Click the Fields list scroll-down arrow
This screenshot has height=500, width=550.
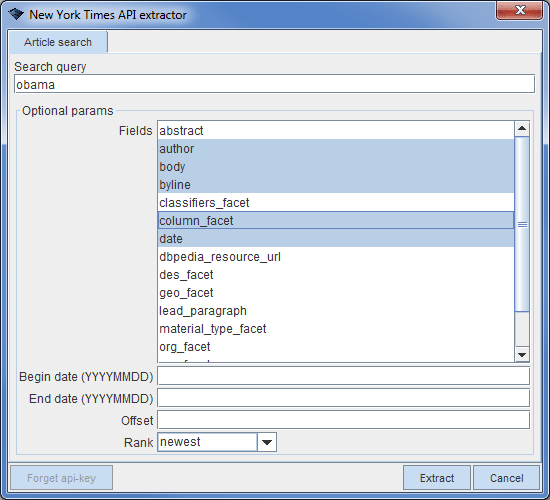(522, 355)
